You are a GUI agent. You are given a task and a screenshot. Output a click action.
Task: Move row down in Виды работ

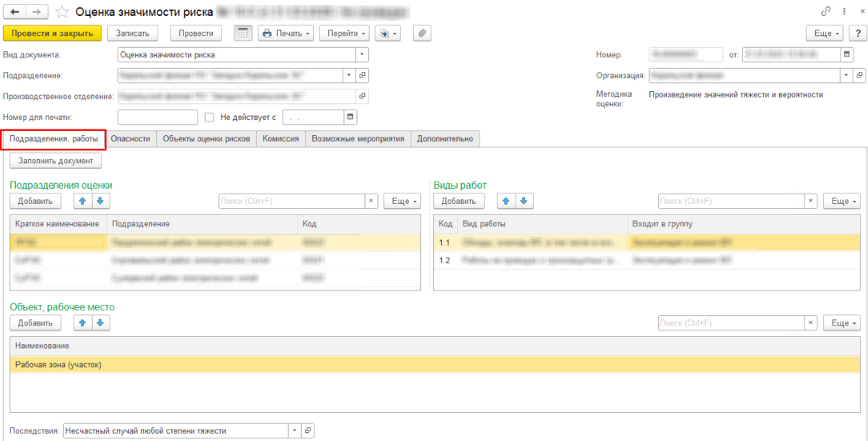pos(522,201)
